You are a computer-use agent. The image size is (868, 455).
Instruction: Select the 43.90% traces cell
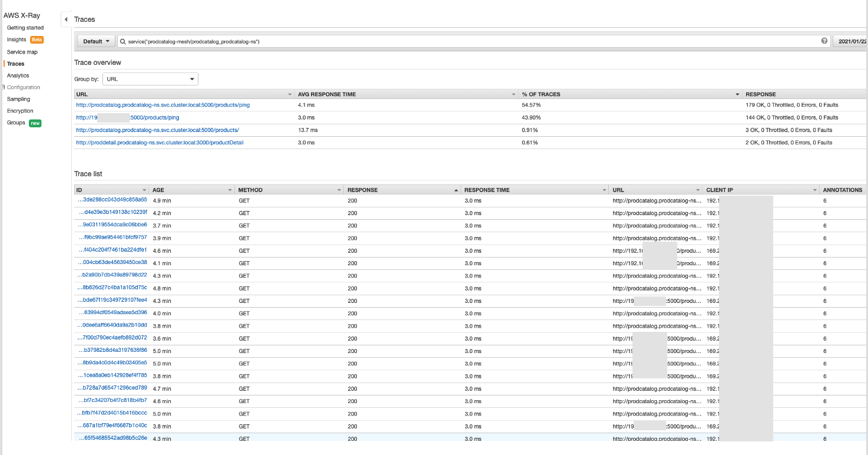tap(531, 117)
